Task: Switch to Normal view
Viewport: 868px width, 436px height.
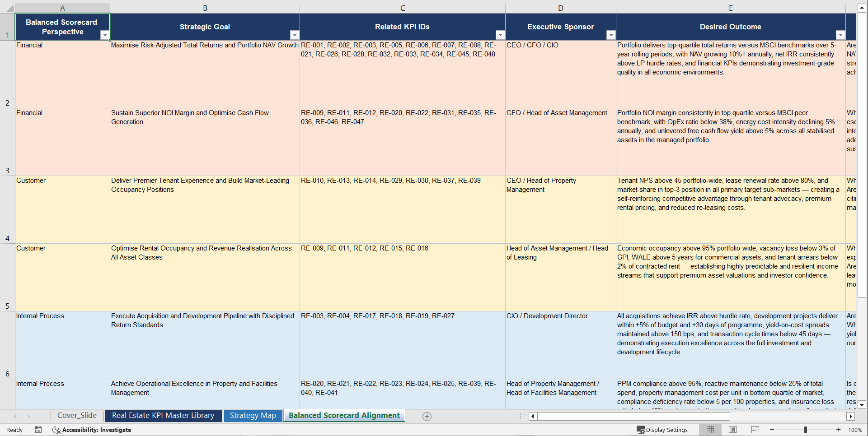Action: click(x=710, y=430)
